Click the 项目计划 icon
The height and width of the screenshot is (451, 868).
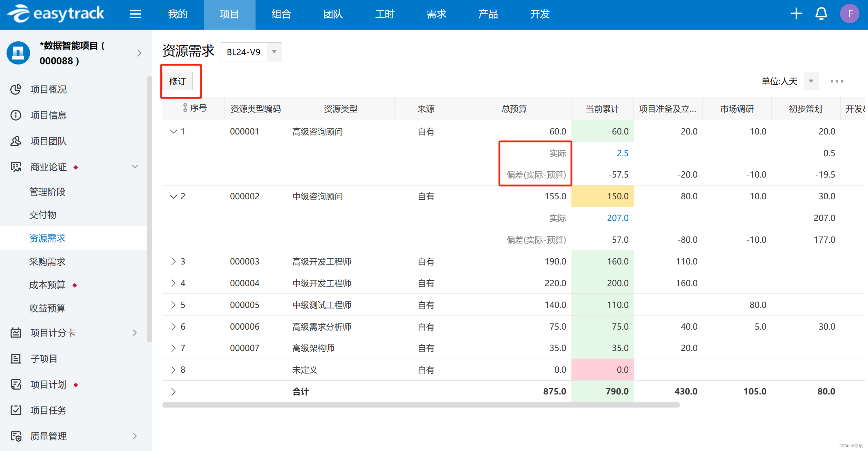click(16, 384)
